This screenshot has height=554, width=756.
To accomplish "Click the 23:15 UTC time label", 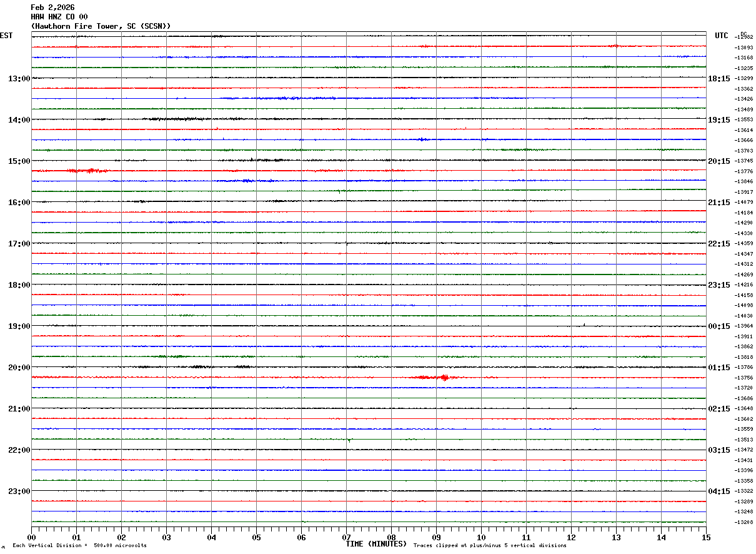I will [719, 285].
